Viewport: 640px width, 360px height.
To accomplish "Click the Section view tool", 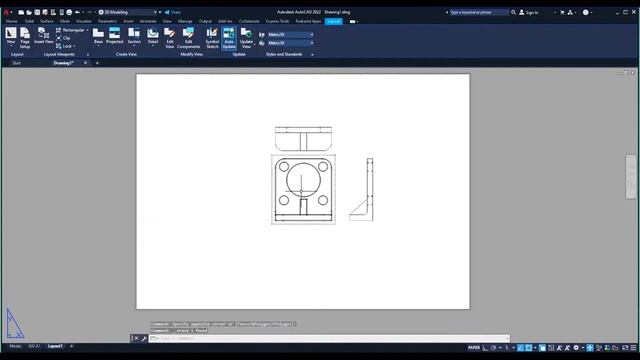I will 134,36.
